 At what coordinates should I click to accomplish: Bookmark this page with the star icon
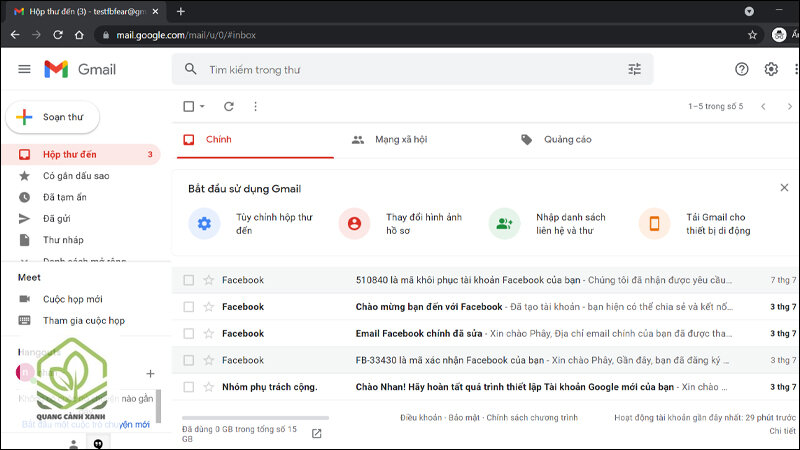tap(752, 35)
